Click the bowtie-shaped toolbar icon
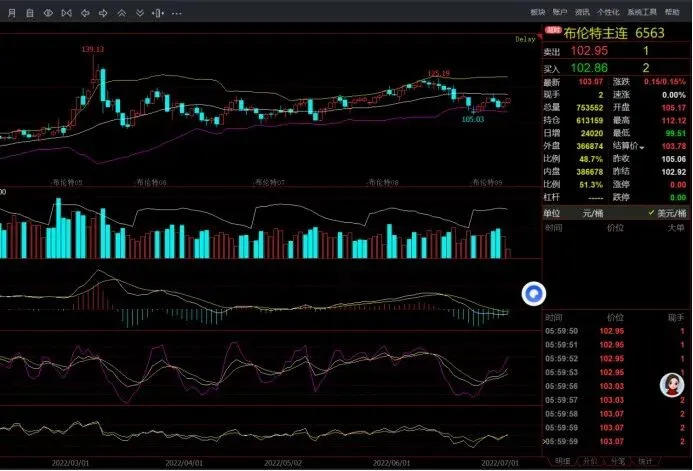Viewport: 693px width, 471px height. [x=67, y=13]
